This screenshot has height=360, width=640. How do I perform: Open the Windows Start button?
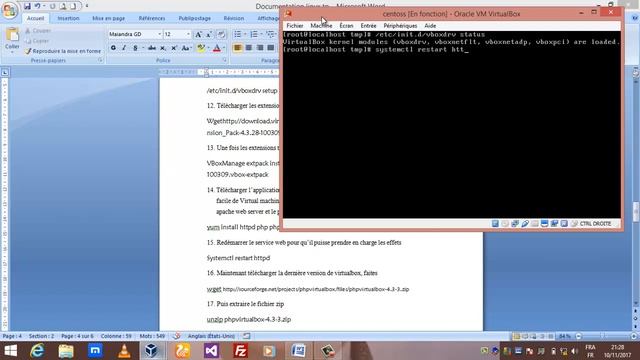pyautogui.click(x=10, y=351)
